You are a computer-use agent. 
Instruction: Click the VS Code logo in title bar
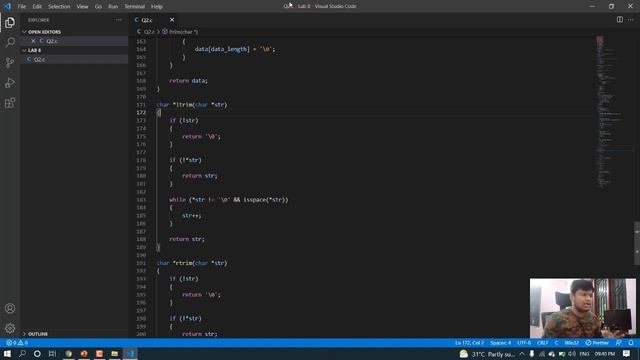click(7, 6)
